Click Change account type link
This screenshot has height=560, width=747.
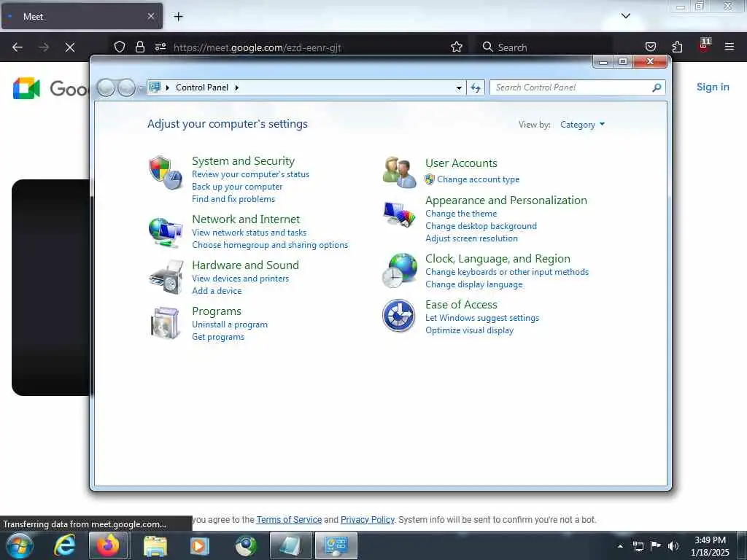pos(478,179)
